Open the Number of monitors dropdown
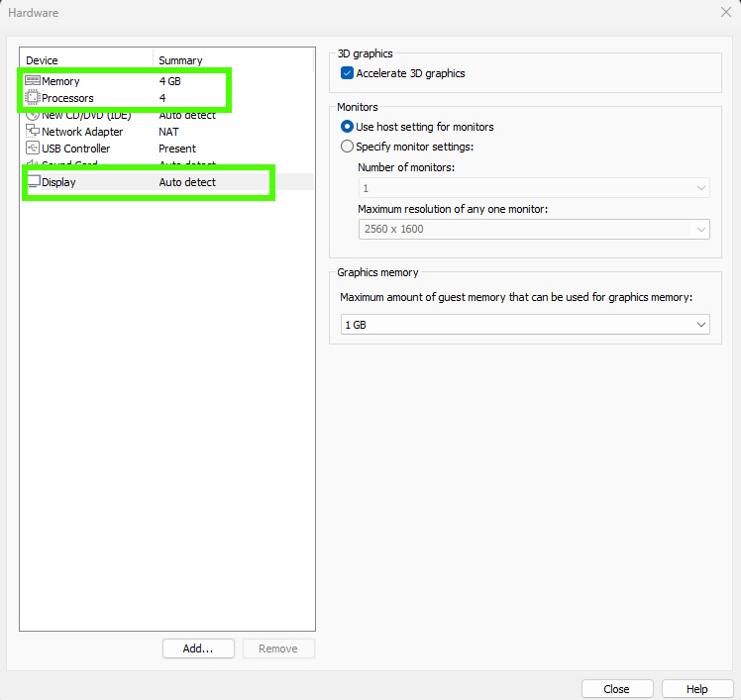 click(534, 188)
